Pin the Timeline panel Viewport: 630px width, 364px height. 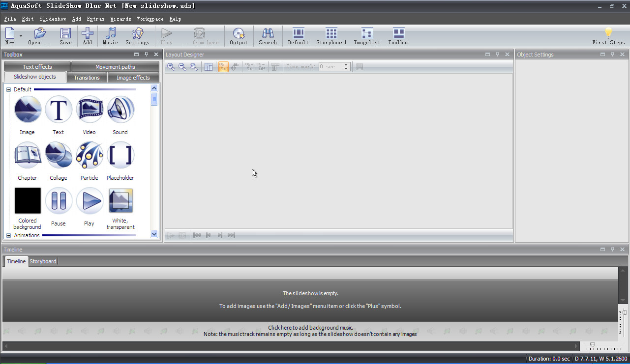pos(612,250)
